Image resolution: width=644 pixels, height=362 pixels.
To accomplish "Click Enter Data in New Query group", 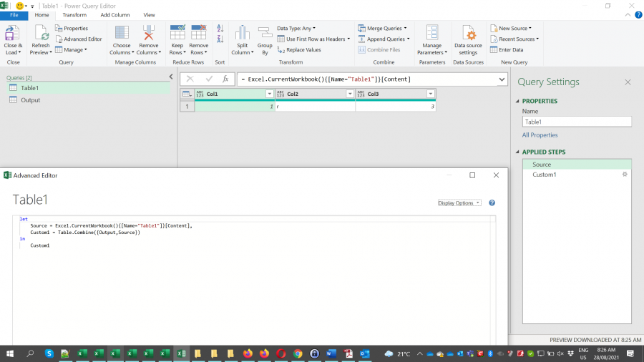I will [507, 49].
